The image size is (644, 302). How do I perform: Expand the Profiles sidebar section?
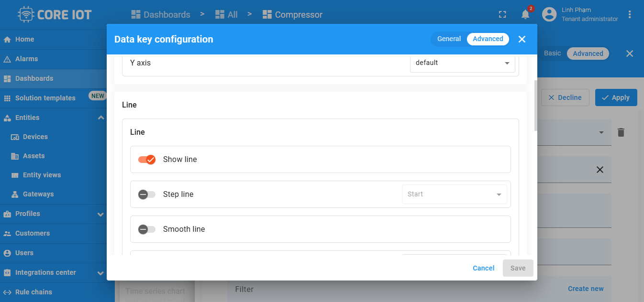pos(100,214)
